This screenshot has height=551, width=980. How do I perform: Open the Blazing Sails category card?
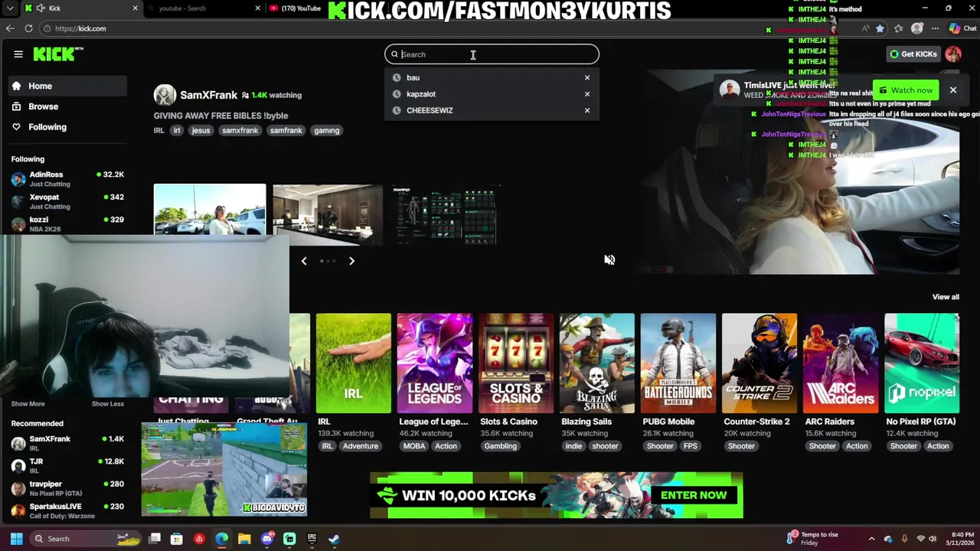(596, 363)
